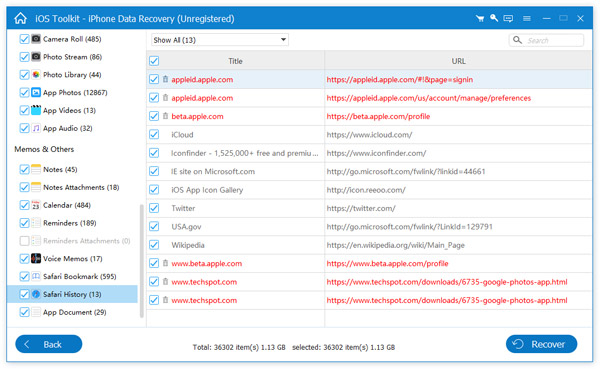Uncheck the Camera Roll category checkbox
This screenshot has height=369, width=600.
pyautogui.click(x=24, y=39)
